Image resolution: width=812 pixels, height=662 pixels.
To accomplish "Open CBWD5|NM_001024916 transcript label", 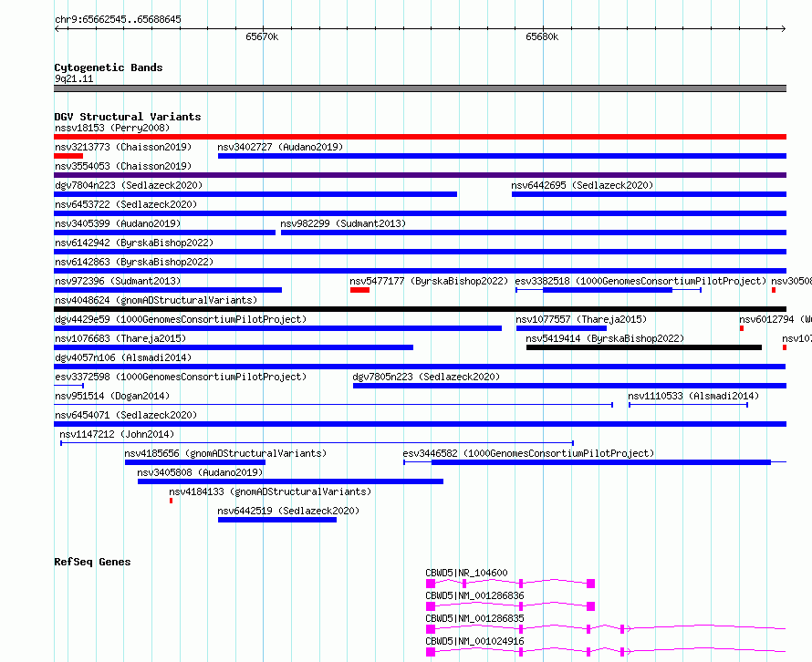I will click(x=474, y=641).
